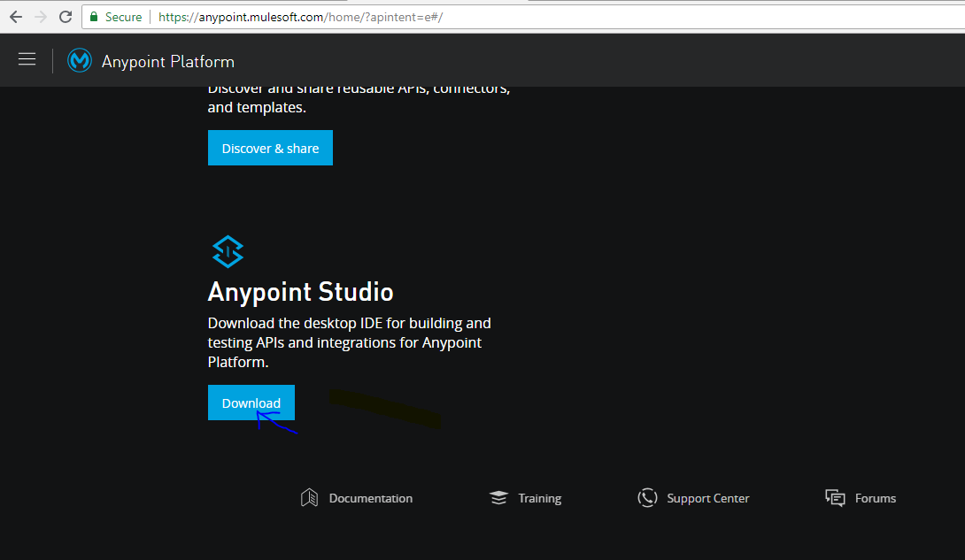965x560 pixels.
Task: Select the Documentation book icon
Action: (309, 497)
